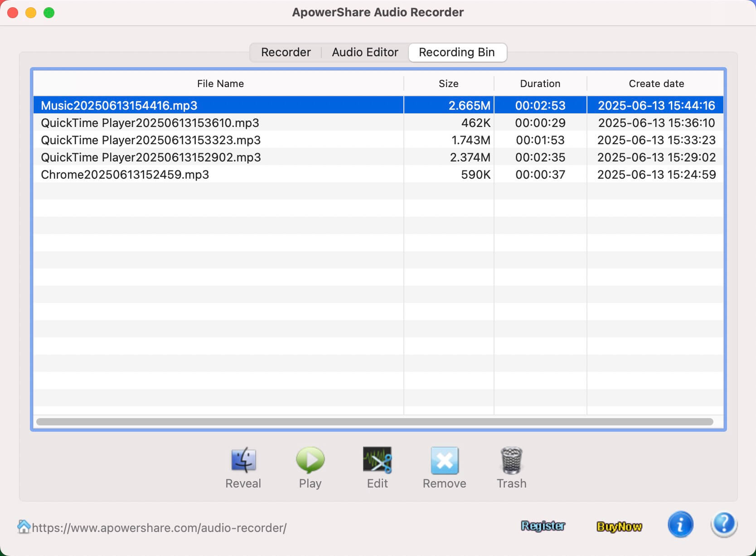
Task: Click the BuyNow button
Action: pyautogui.click(x=619, y=527)
